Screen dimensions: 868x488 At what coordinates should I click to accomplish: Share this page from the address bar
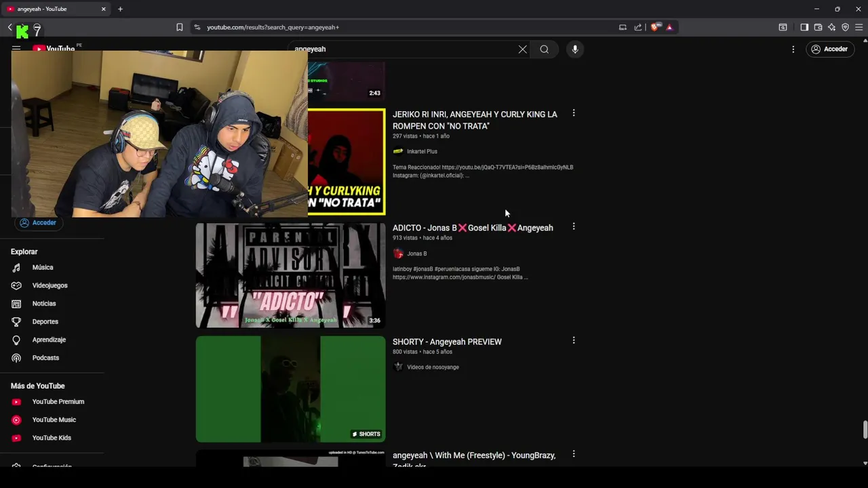638,27
